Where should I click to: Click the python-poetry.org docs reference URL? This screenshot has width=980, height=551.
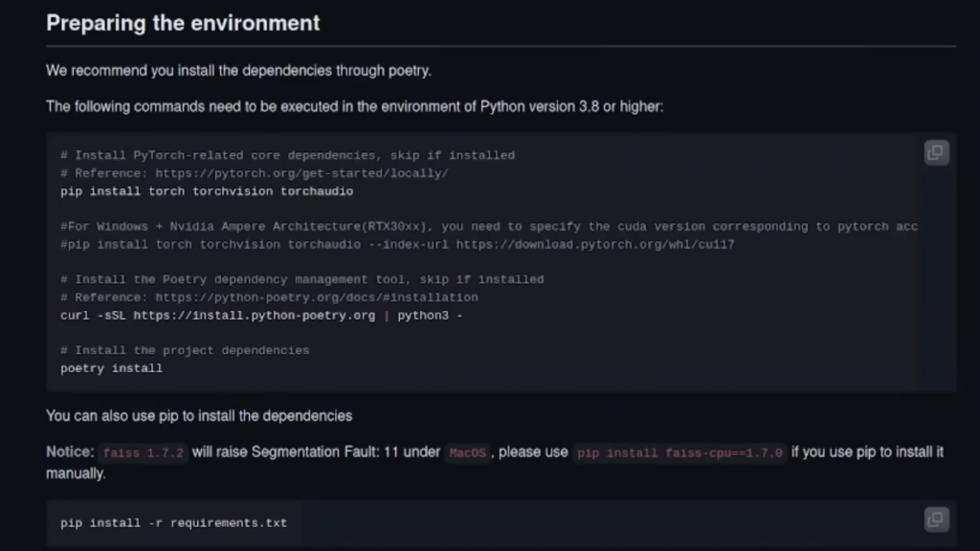pyautogui.click(x=317, y=298)
